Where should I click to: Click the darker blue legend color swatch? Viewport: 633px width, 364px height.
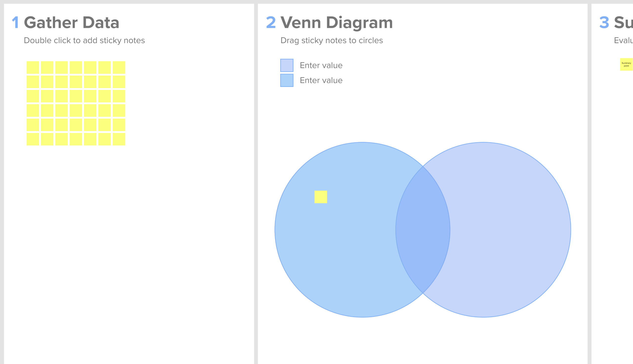pos(287,80)
